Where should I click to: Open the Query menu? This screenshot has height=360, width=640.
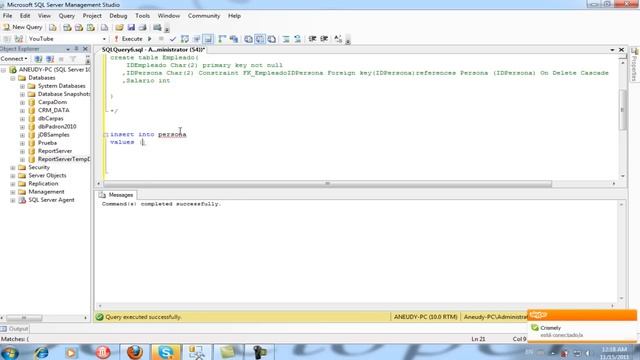(x=67, y=16)
